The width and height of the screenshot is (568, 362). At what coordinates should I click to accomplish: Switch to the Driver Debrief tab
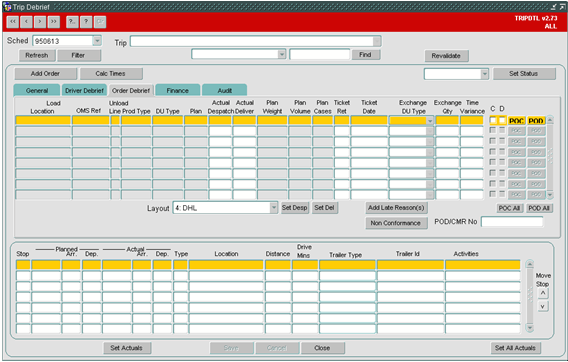[84, 91]
